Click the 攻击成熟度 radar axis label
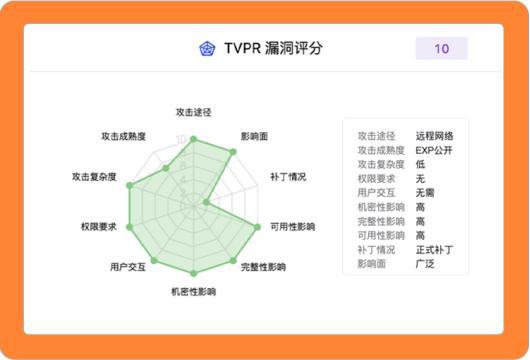This screenshot has width=530, height=360. (124, 137)
